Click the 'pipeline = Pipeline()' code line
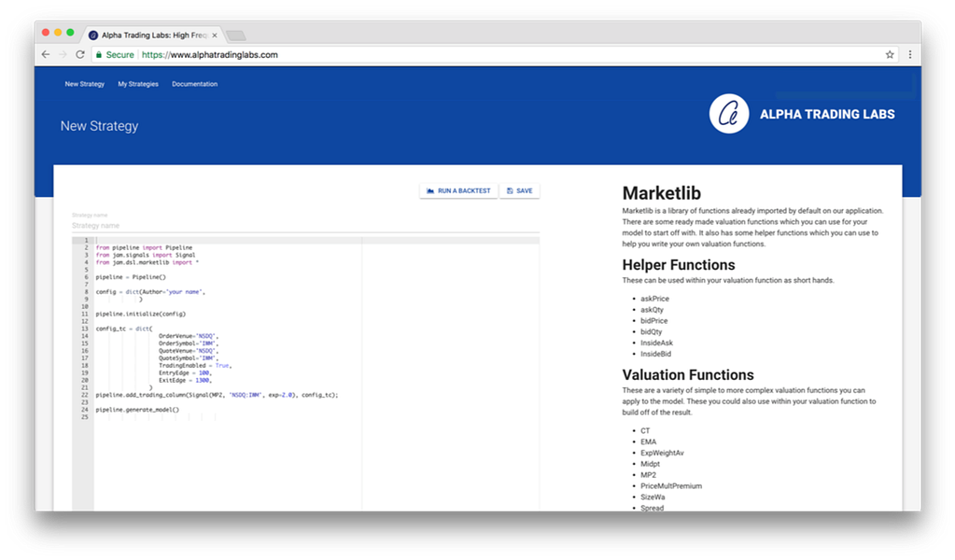The height and width of the screenshot is (560, 955). [131, 277]
